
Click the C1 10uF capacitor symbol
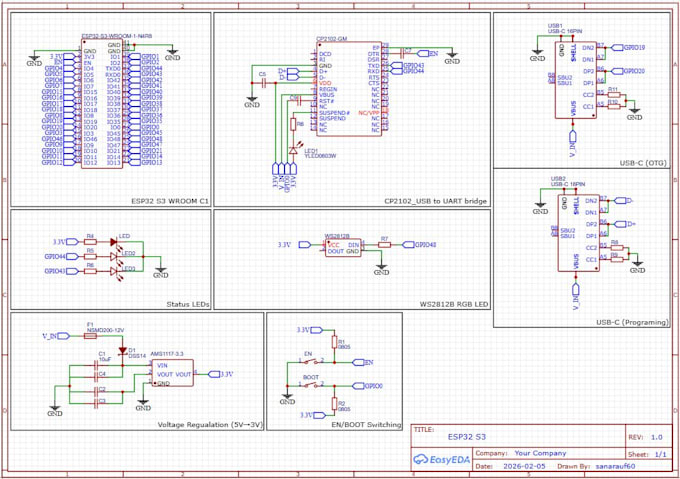(x=96, y=365)
